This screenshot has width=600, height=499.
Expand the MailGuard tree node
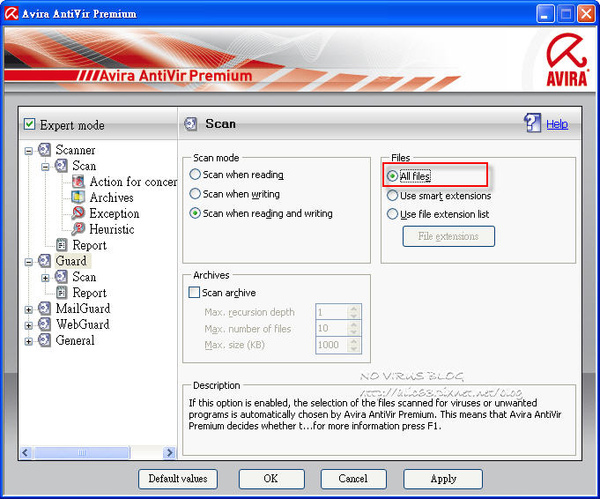[x=29, y=310]
